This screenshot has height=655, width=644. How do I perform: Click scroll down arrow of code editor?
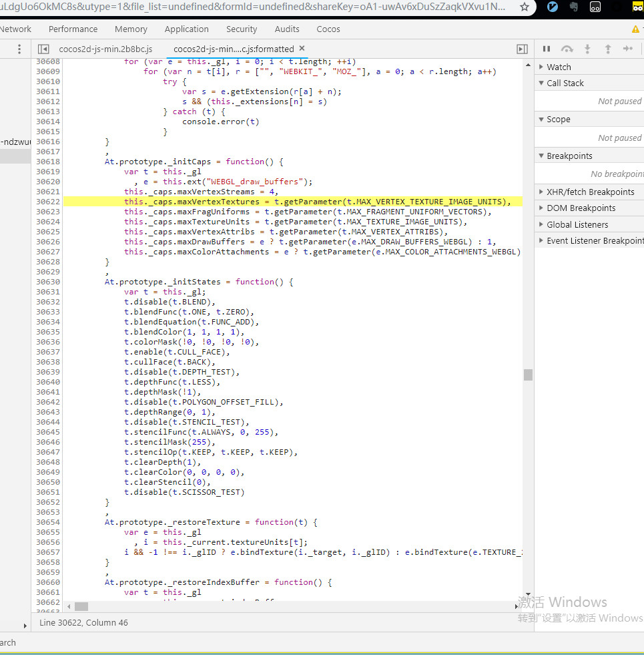pyautogui.click(x=528, y=594)
